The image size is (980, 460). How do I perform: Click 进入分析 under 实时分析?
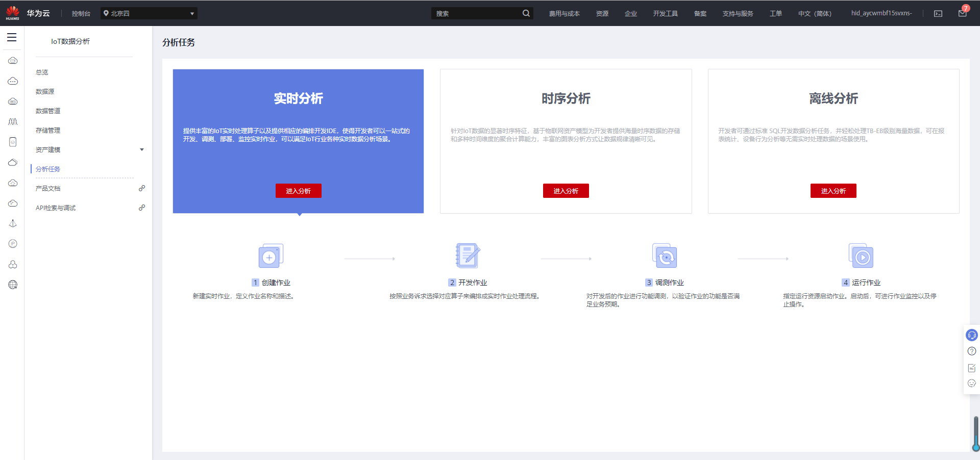pos(298,191)
